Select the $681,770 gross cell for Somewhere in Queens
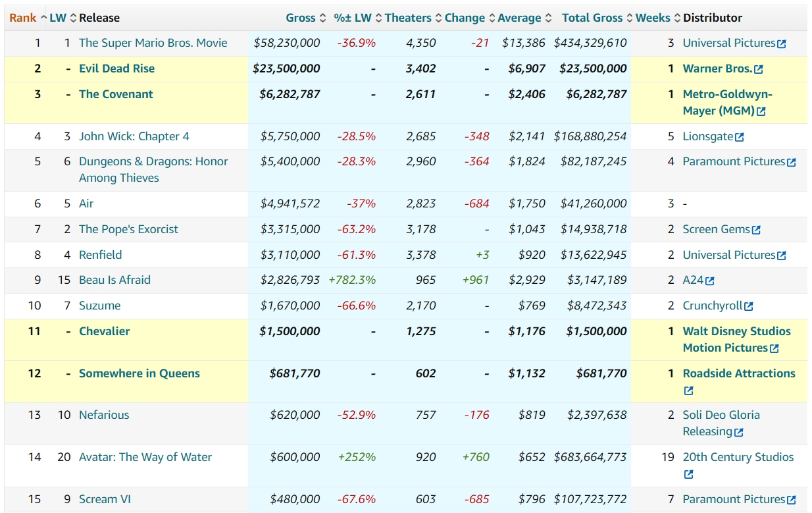This screenshot has width=812, height=513. [295, 373]
